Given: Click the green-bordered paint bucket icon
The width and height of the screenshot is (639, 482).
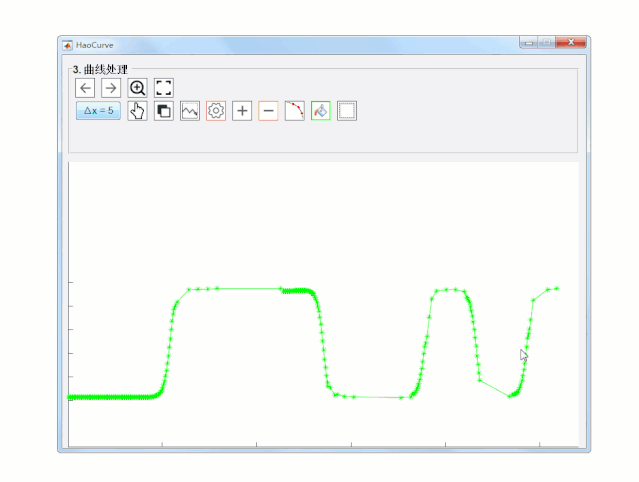Looking at the screenshot, I should point(321,111).
